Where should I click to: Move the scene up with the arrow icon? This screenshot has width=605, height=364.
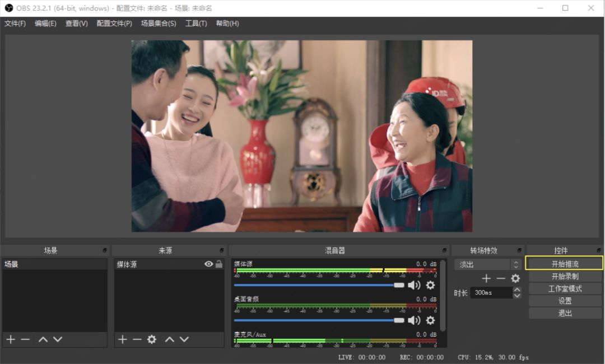[x=43, y=339]
